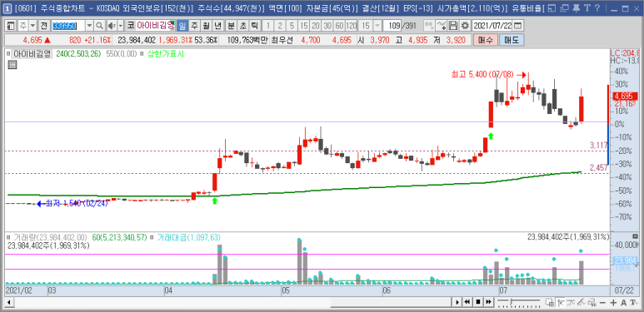Switch to weekly 주 period tab
The height and width of the screenshot is (312, 644).
coord(194,26)
